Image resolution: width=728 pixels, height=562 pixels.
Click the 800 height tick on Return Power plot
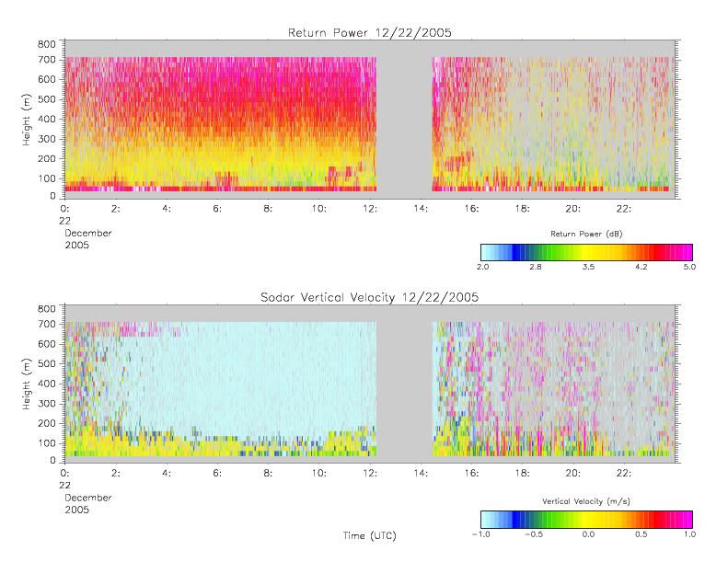46,44
